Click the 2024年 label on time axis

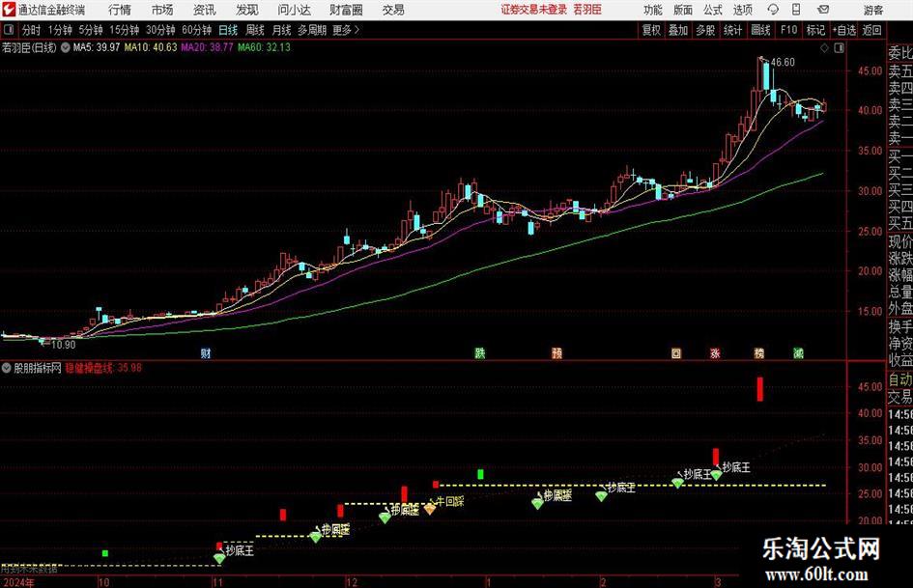click(18, 582)
